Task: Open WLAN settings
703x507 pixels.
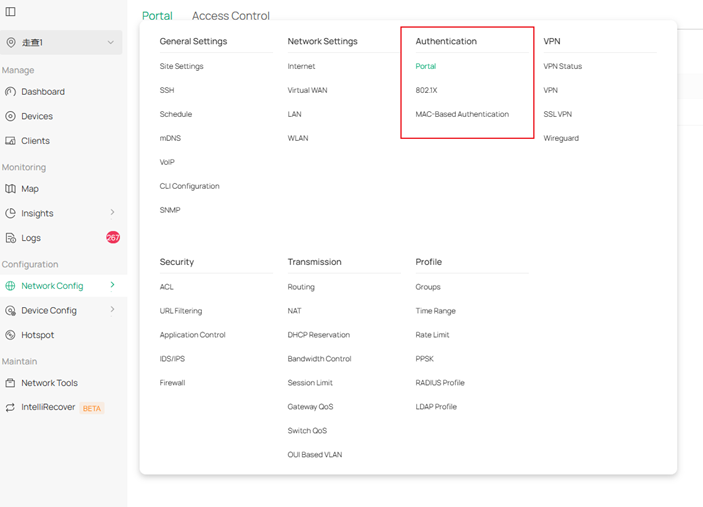Action: click(x=298, y=138)
